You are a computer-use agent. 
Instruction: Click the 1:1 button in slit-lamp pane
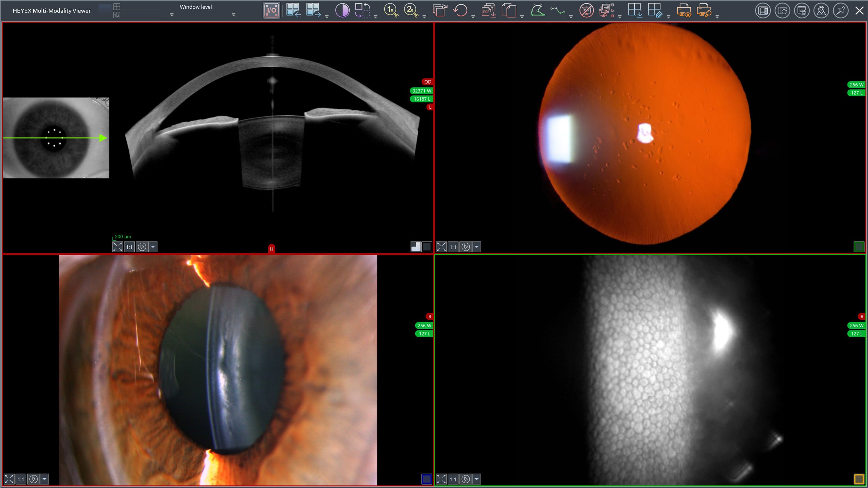click(x=21, y=479)
